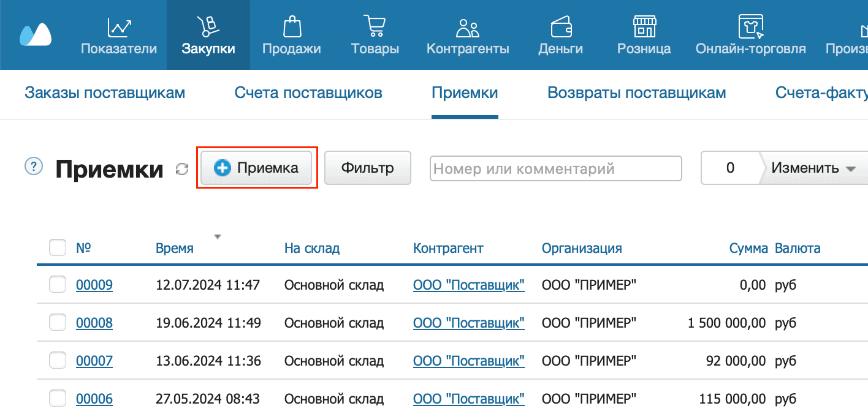Open receipt 00008 via its number link
The width and height of the screenshot is (868, 414).
coord(94,323)
